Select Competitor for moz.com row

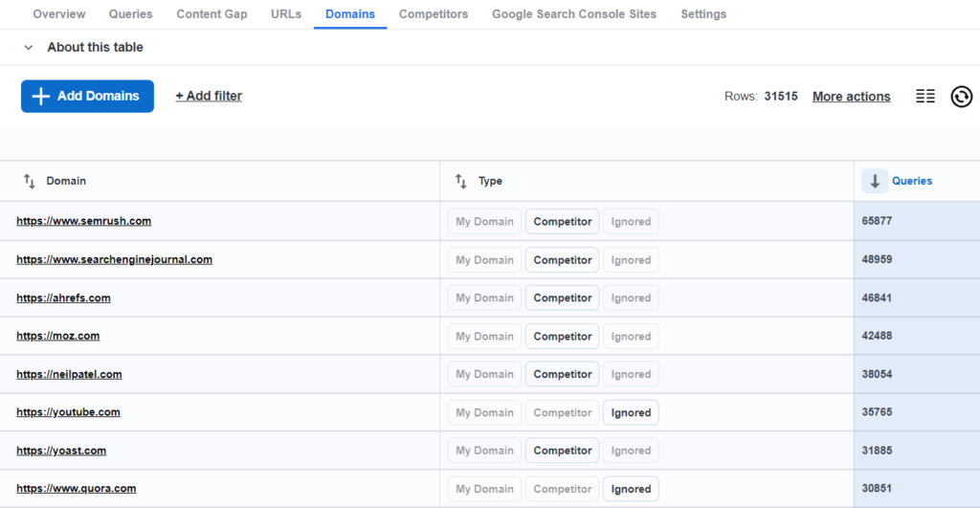[563, 336]
